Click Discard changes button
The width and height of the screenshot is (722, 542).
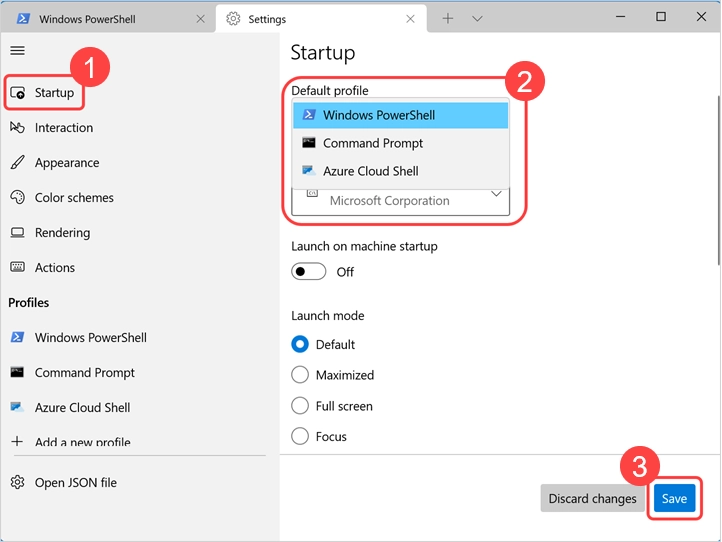tap(592, 499)
